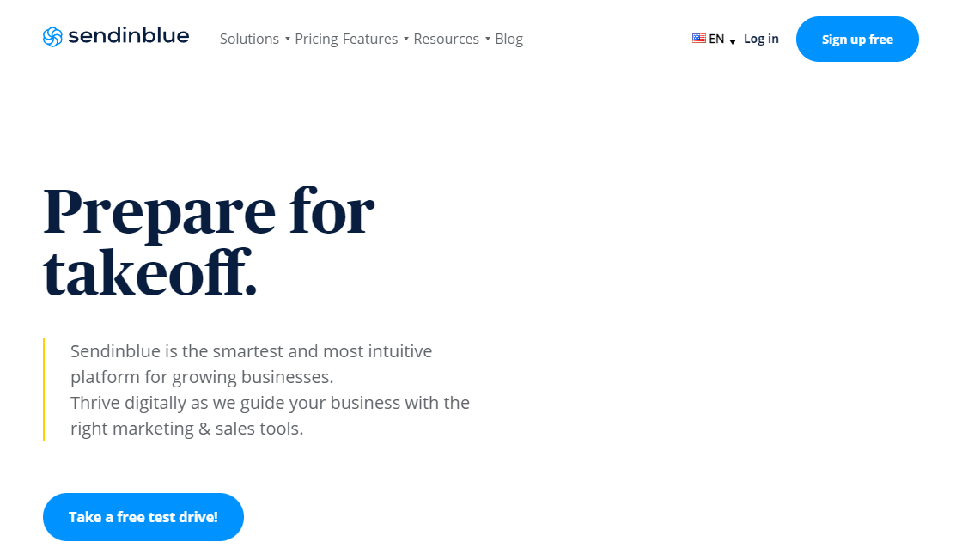Click the Sign up free button
This screenshot has width=962, height=560.
click(857, 40)
